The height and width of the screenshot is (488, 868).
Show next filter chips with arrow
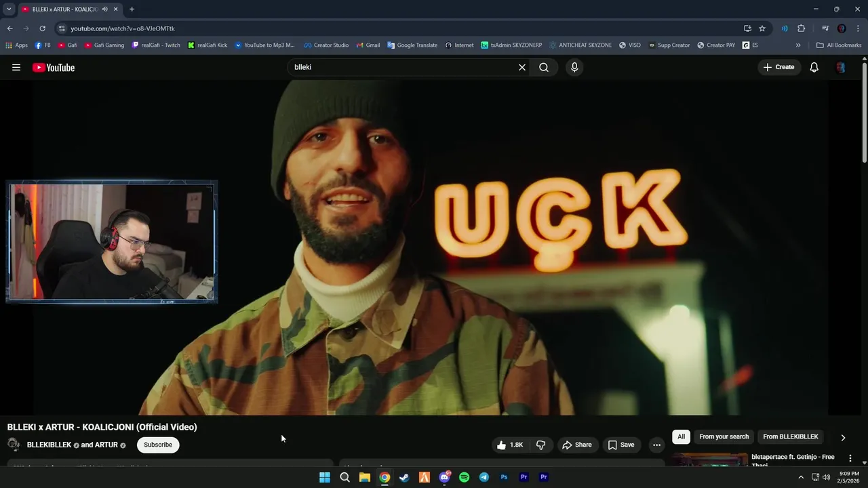click(x=843, y=437)
